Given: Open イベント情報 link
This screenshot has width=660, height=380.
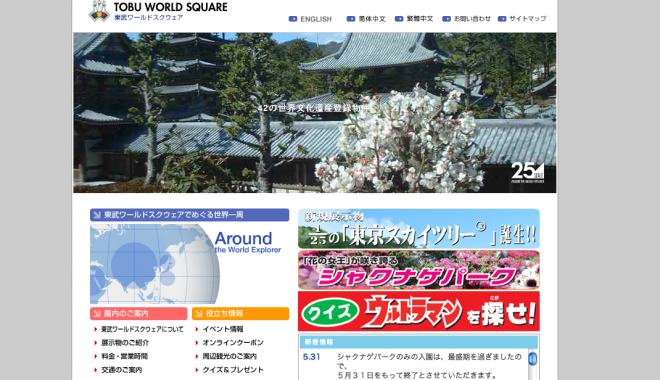Looking at the screenshot, I should [223, 329].
